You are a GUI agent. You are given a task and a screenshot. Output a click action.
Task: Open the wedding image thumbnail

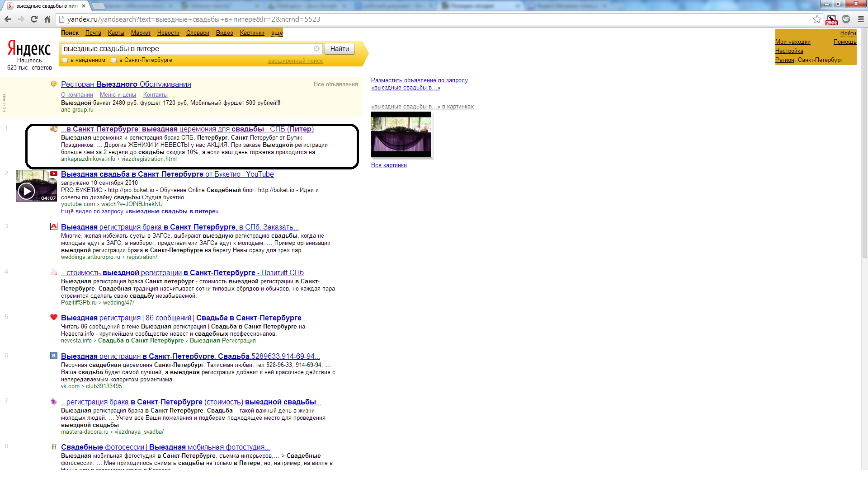(x=401, y=135)
